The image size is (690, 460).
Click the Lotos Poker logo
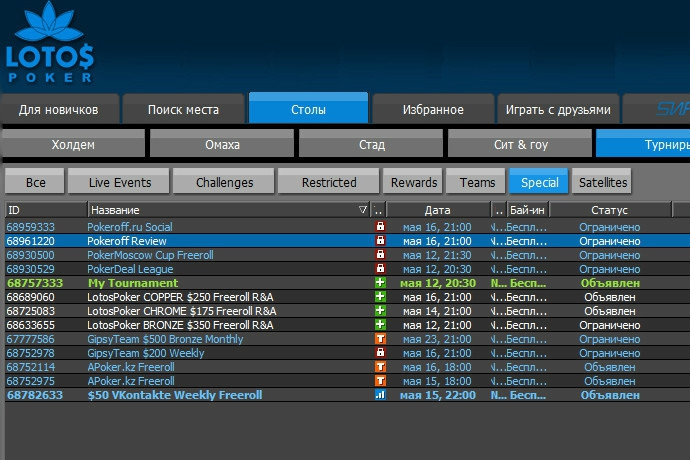[49, 43]
